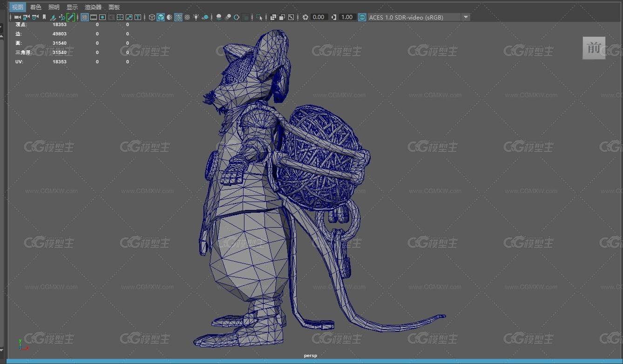Toggle the safe action icon
The image size is (623, 364).
click(x=129, y=17)
